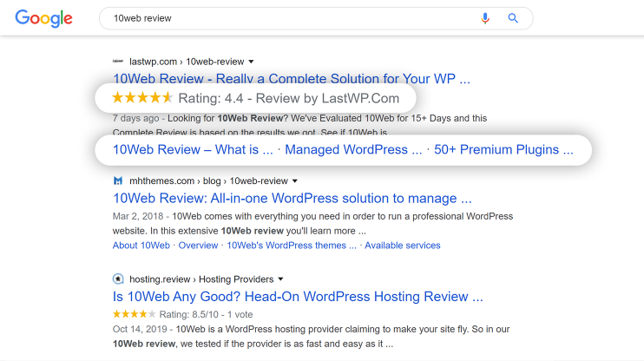Open the '10Web Review – What is ...' sitelink

pyautogui.click(x=193, y=149)
